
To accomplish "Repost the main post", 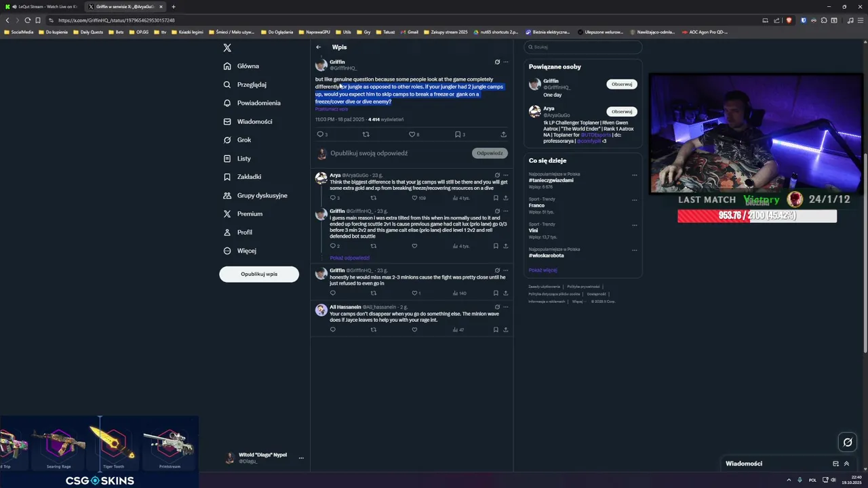I will coord(366,134).
